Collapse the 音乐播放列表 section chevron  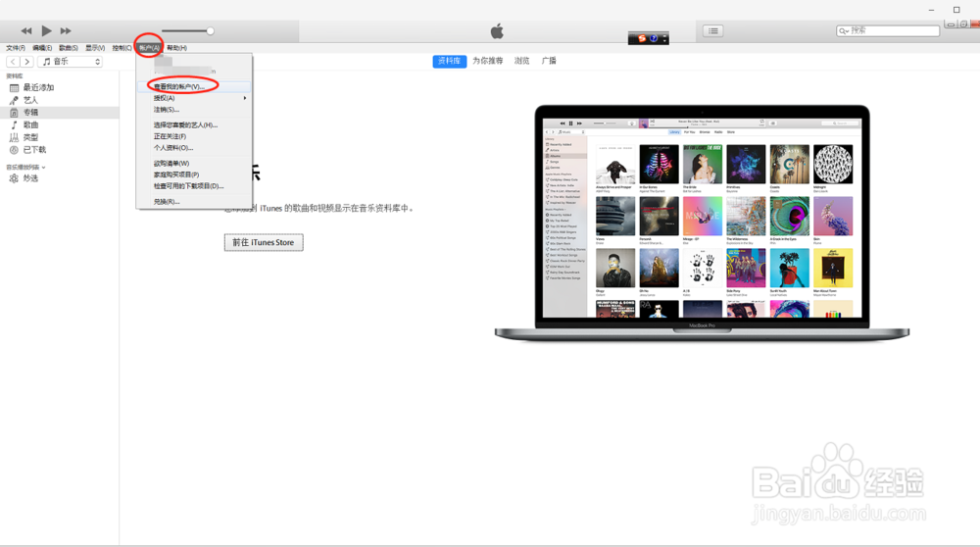pyautogui.click(x=43, y=167)
